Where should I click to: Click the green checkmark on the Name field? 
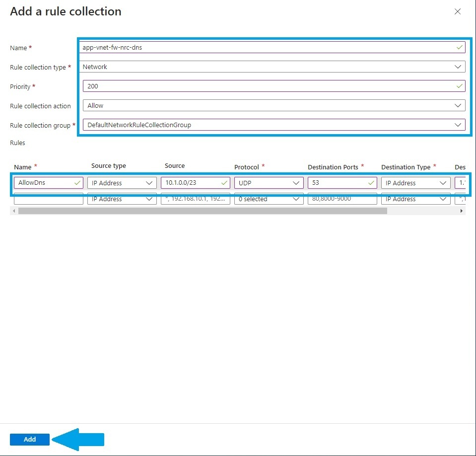tap(459, 47)
